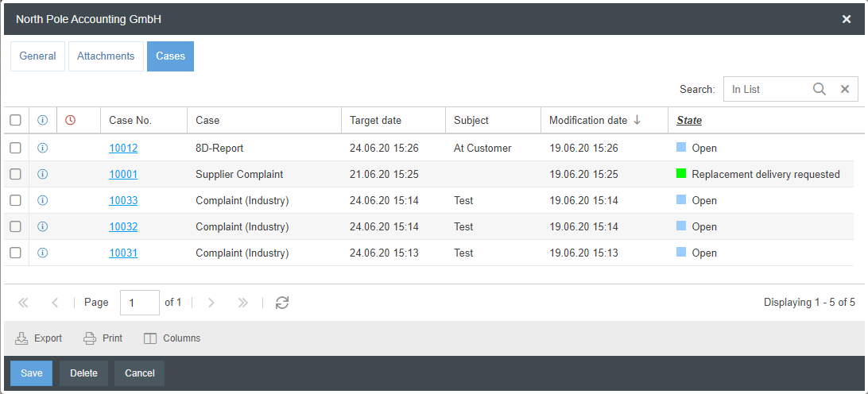Toggle the select-all header checkbox
The width and height of the screenshot is (868, 394).
pyautogui.click(x=15, y=120)
